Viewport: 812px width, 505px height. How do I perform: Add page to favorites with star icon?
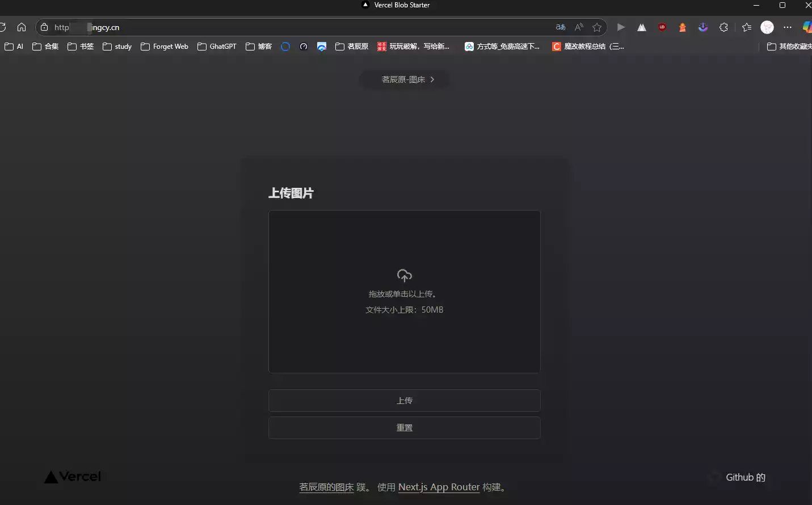point(597,27)
